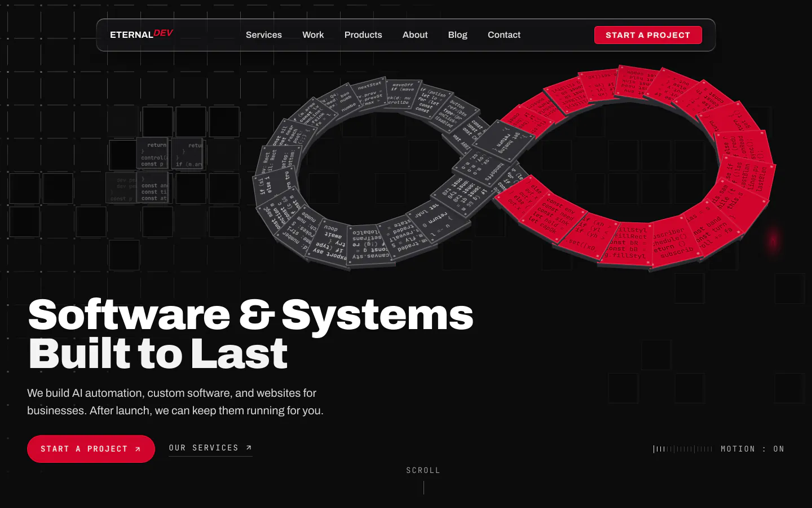Viewport: 812px width, 508px height.
Task: Open the Services menu item
Action: pos(264,35)
